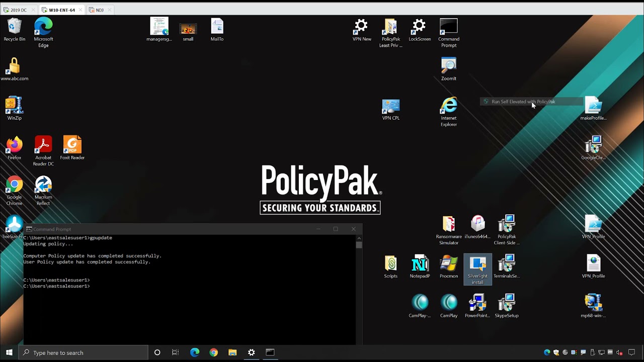Viewport: 644px width, 362px height.
Task: Select the Command Prompt desktop shortcut
Action: tap(449, 33)
